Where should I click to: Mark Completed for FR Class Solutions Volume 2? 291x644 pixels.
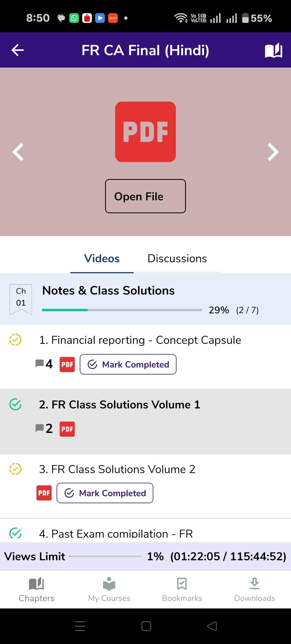pyautogui.click(x=105, y=493)
